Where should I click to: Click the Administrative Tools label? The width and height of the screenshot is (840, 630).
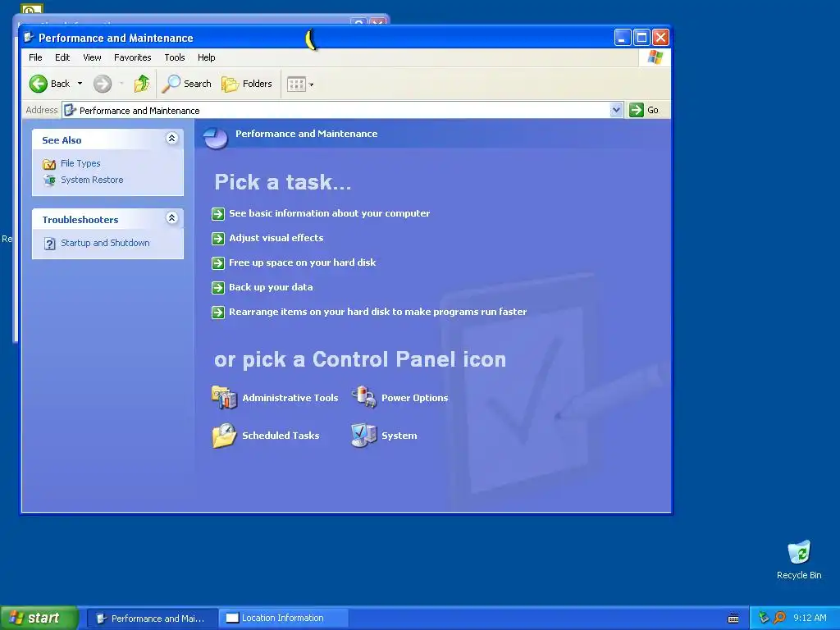(290, 398)
